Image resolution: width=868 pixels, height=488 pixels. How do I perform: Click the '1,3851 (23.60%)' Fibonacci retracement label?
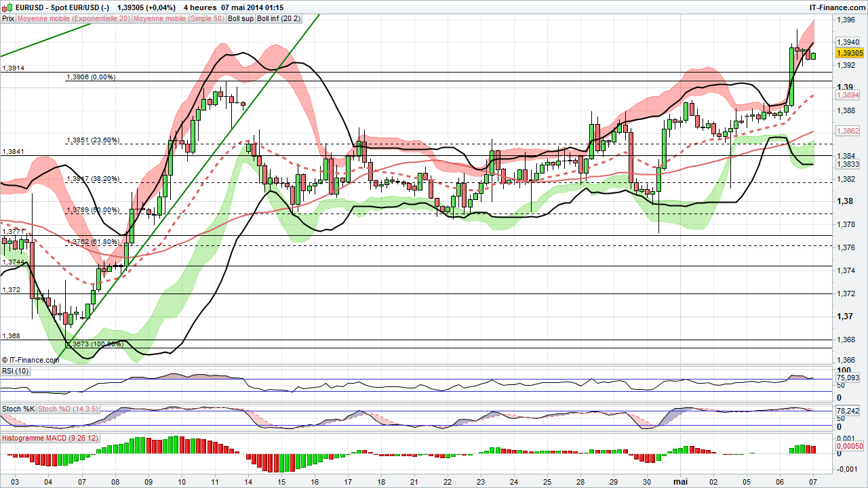pyautogui.click(x=92, y=140)
